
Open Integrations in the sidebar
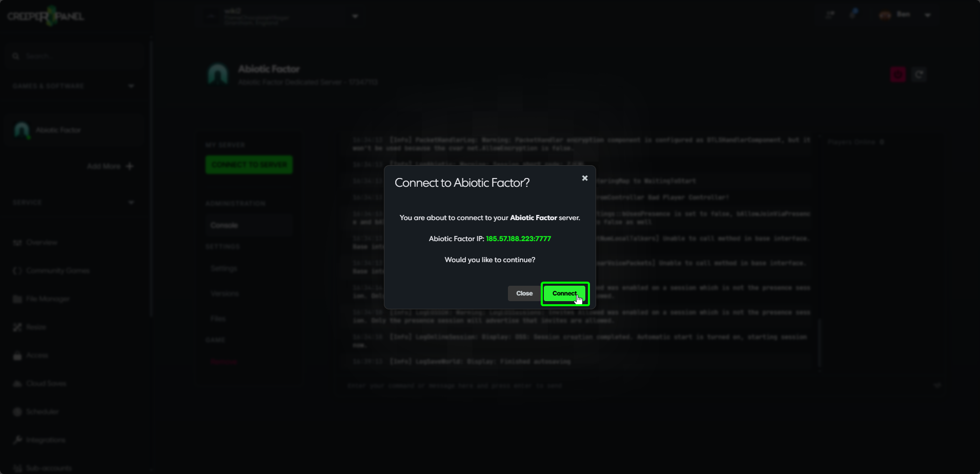point(39,440)
